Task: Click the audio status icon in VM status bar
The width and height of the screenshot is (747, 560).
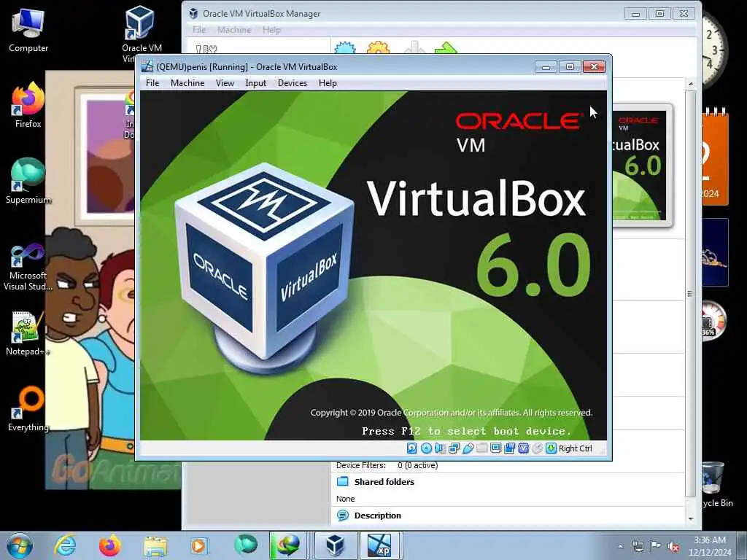Action: pos(440,448)
